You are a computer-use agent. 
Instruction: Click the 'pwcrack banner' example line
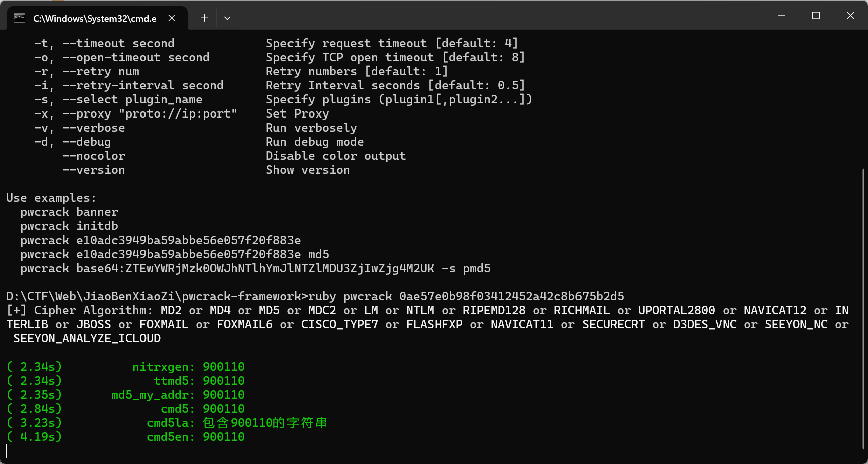pos(69,212)
